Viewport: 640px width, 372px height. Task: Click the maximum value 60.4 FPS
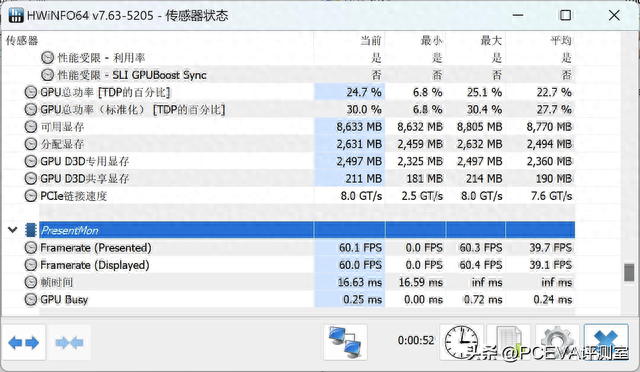480,265
